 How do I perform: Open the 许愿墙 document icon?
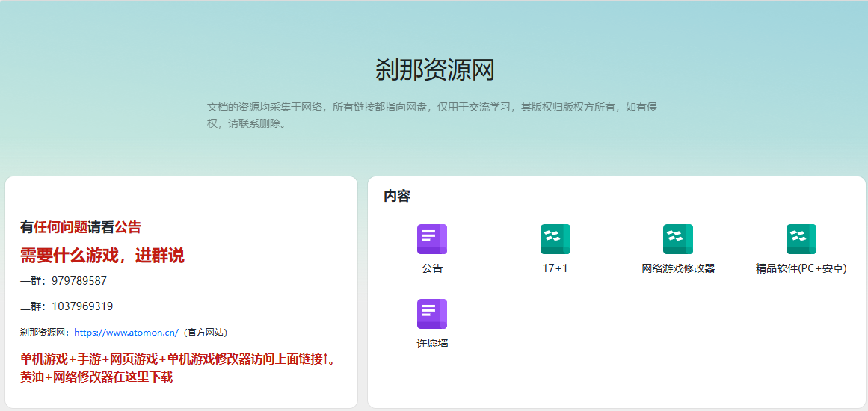coord(432,314)
